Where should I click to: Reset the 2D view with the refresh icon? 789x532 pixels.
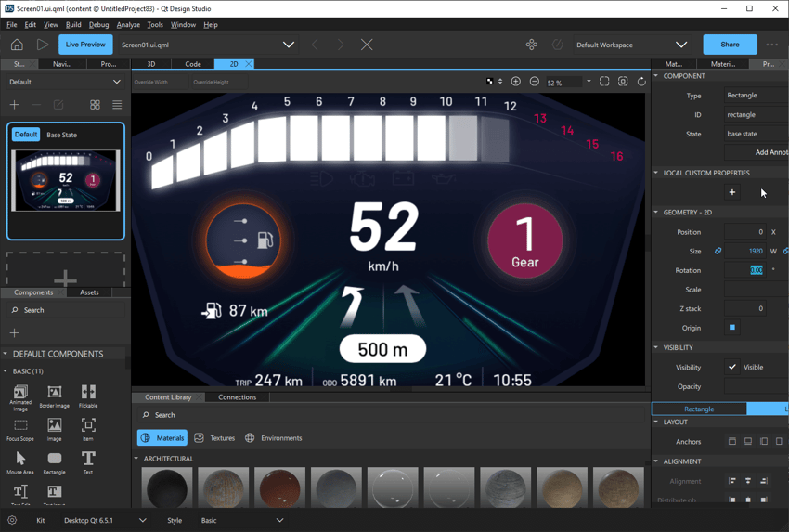click(641, 82)
